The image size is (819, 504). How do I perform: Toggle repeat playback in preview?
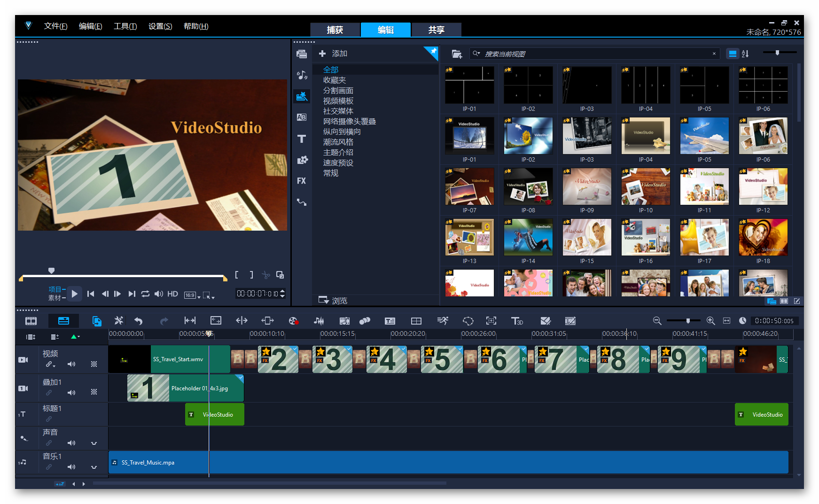[x=145, y=294]
